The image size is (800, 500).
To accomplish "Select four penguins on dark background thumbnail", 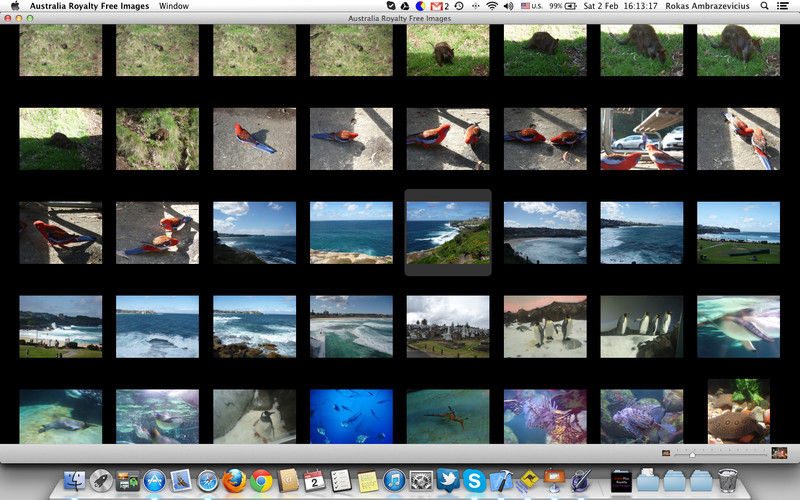I will point(642,327).
